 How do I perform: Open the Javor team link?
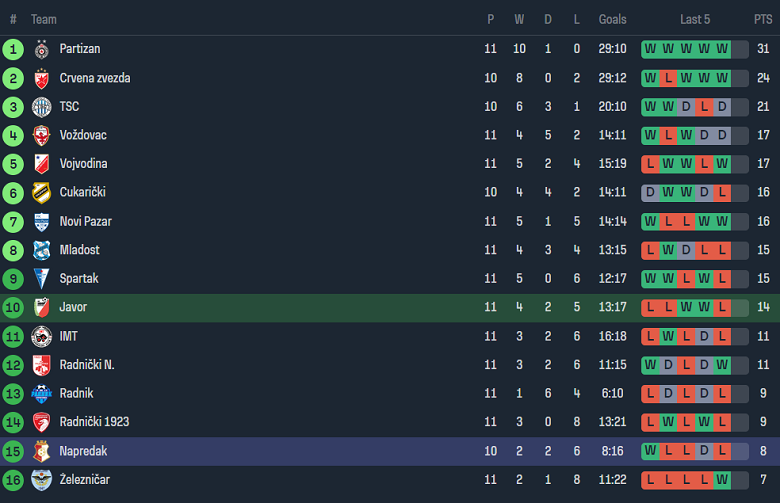point(73,308)
